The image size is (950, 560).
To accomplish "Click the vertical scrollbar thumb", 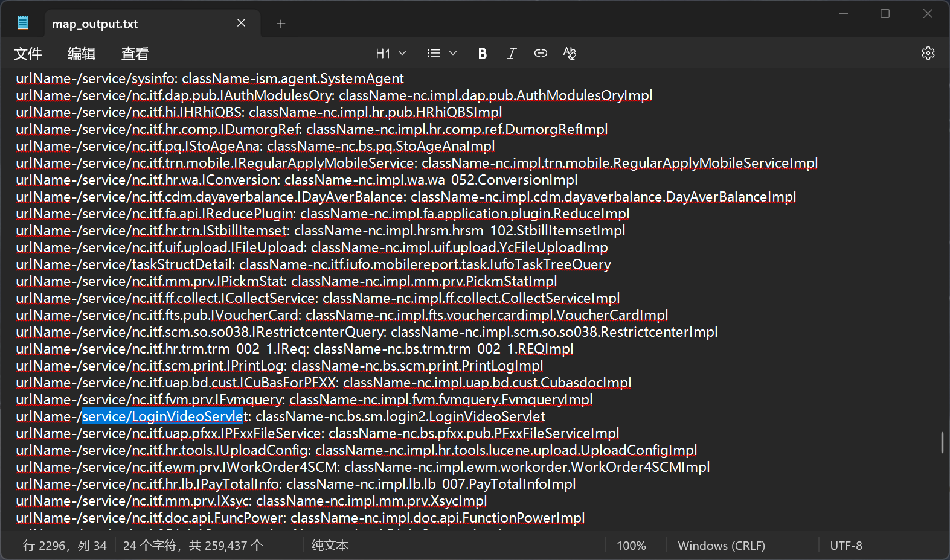I will coord(942,442).
